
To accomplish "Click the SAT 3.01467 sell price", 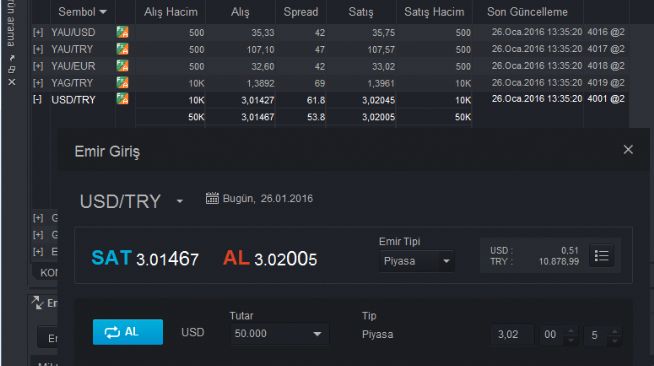I will [x=145, y=258].
